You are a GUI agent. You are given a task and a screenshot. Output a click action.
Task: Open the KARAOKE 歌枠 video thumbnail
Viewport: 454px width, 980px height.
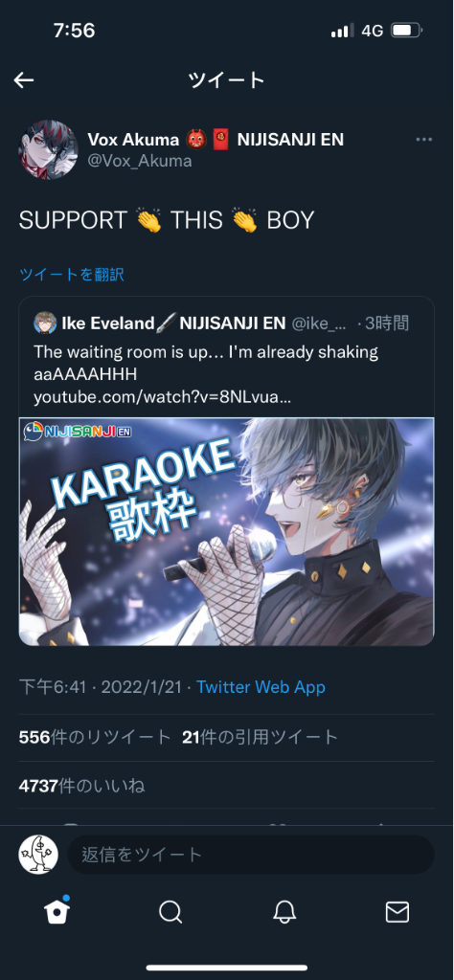point(226,531)
